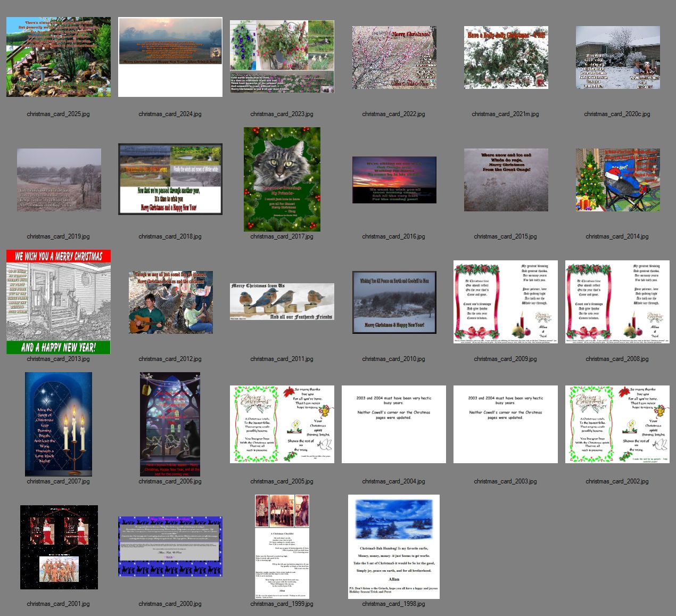676x616 pixels.
Task: Click the christmas_card_2009.jpg filename label
Action: [x=505, y=359]
